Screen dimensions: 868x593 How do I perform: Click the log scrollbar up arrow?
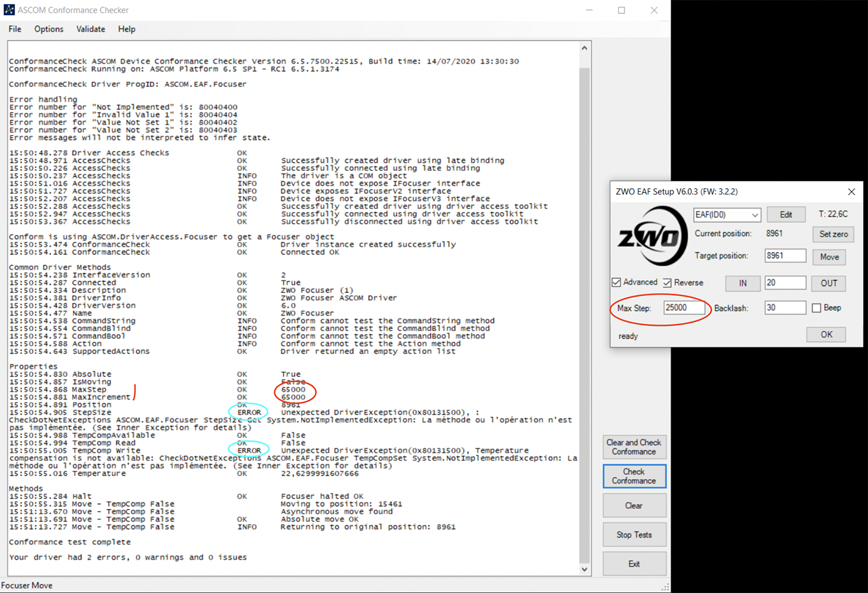tap(584, 48)
